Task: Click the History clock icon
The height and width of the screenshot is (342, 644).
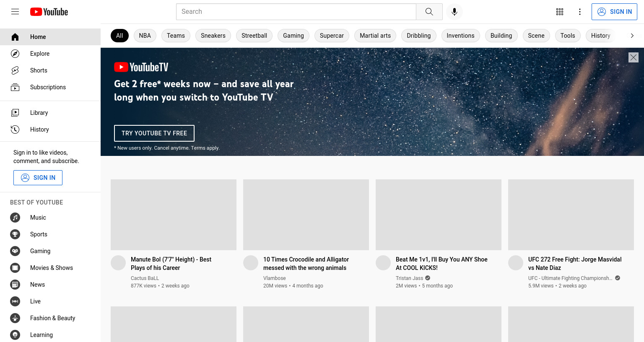Action: (15, 130)
